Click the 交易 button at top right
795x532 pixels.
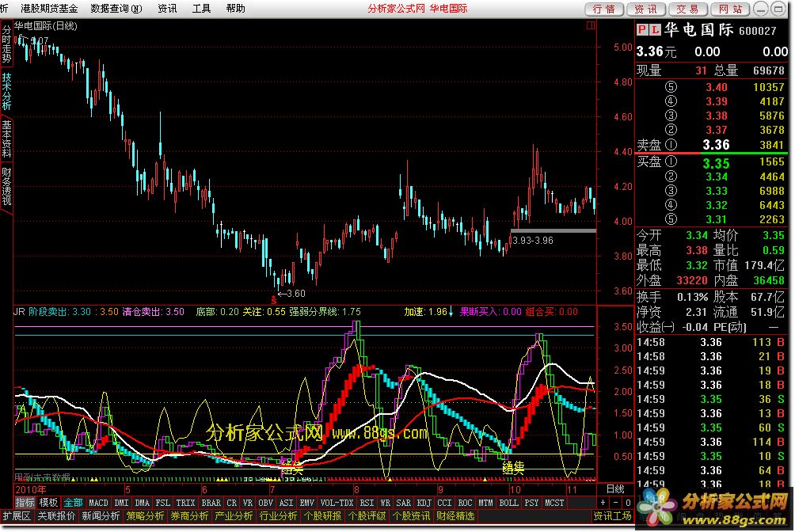pos(688,9)
